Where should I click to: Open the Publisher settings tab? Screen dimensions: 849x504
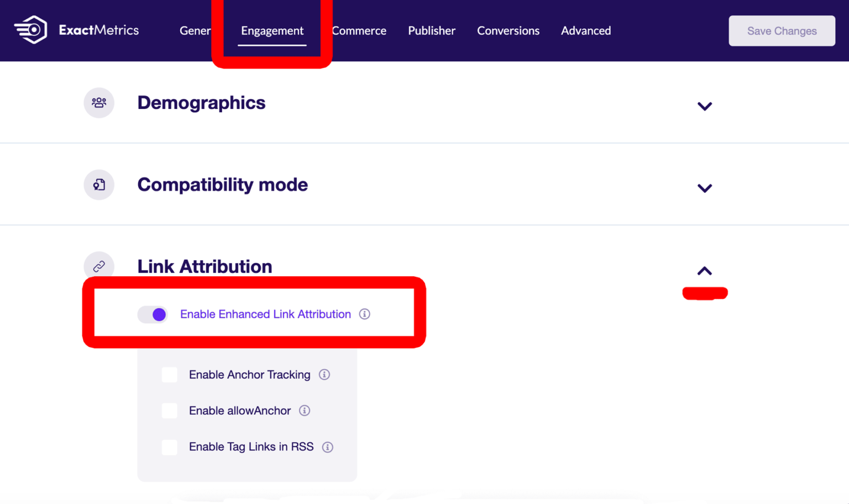432,30
